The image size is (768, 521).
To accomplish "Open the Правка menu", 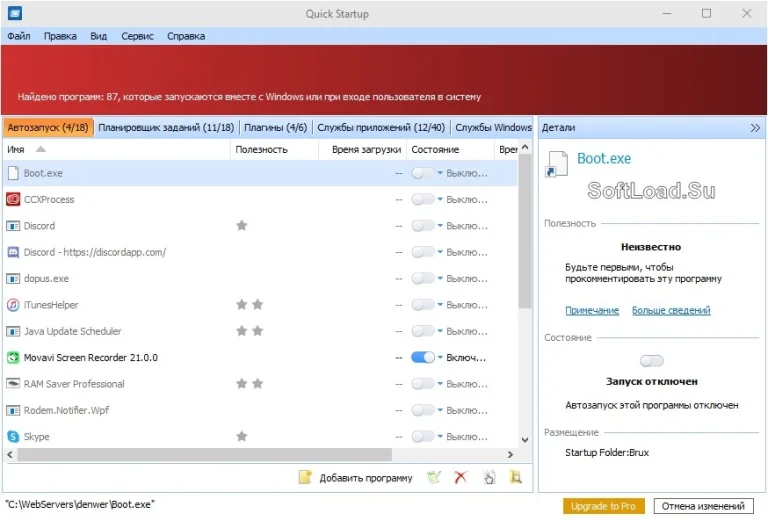I will click(x=60, y=36).
